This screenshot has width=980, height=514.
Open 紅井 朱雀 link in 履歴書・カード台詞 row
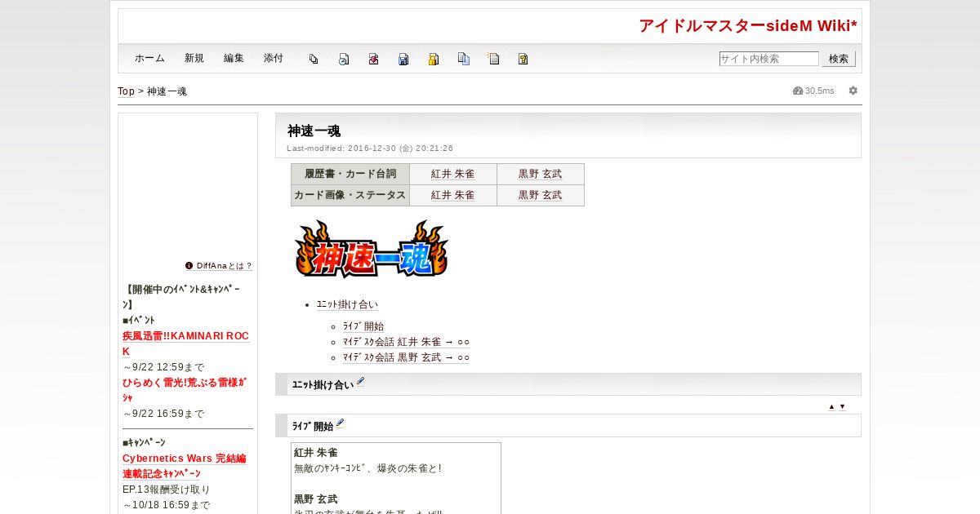coord(452,174)
